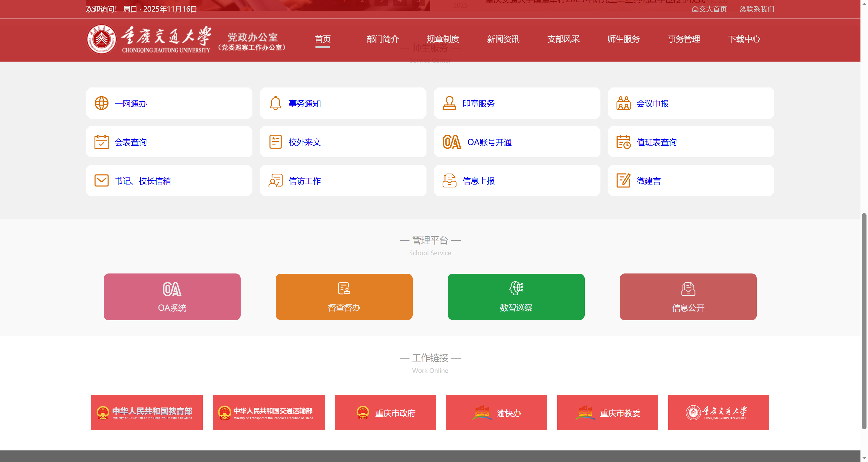Open the 部门简介 navigation menu
Image resolution: width=868 pixels, height=462 pixels.
(383, 39)
